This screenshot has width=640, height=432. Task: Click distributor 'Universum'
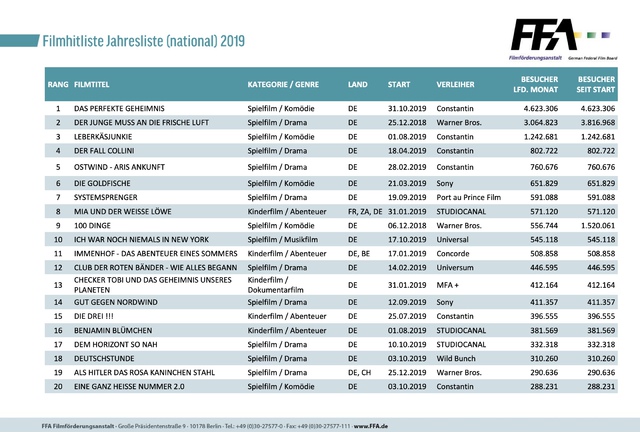(x=455, y=268)
